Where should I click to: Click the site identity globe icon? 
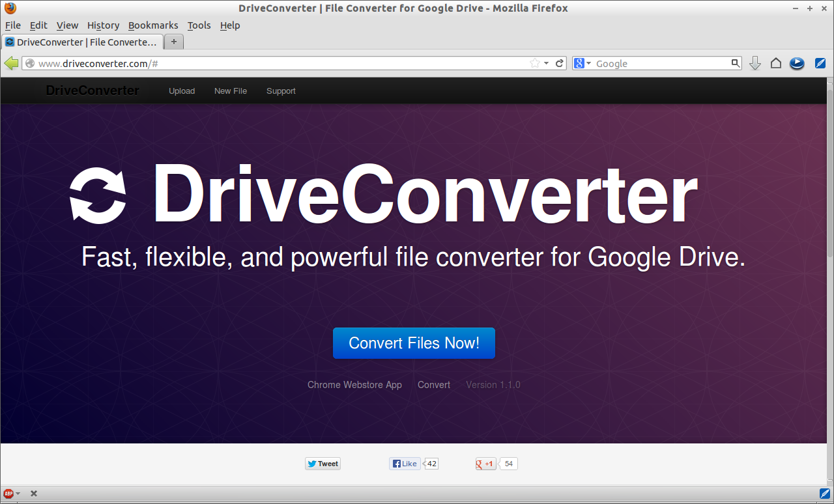pyautogui.click(x=29, y=63)
